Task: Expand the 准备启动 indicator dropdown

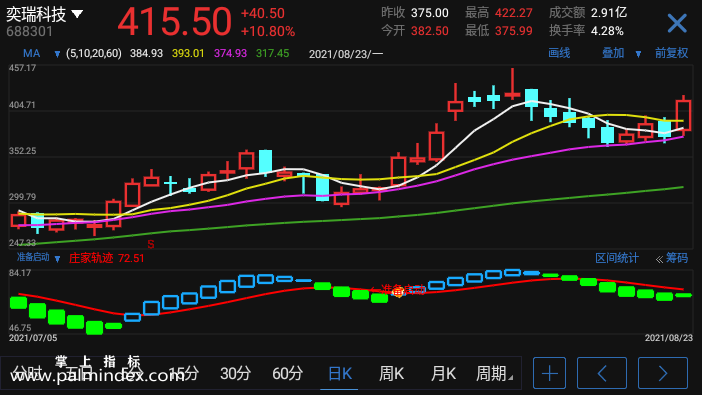Action: [x=57, y=258]
